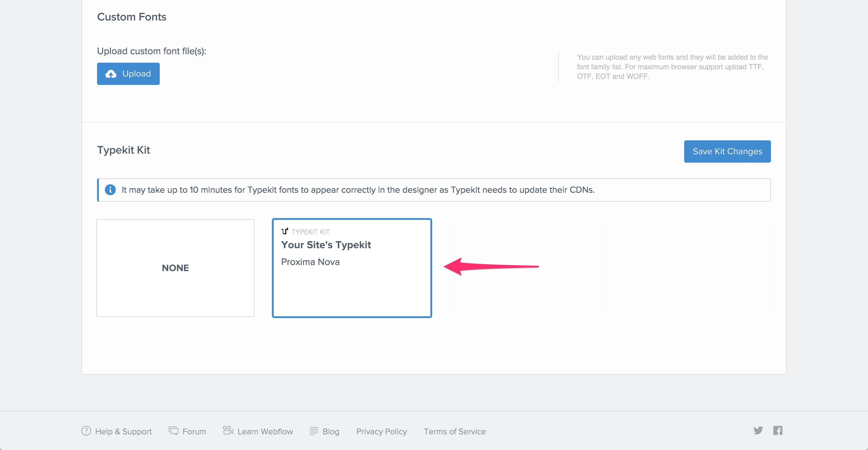868x450 pixels.
Task: Click the Custom Fonts heading
Action: [132, 17]
